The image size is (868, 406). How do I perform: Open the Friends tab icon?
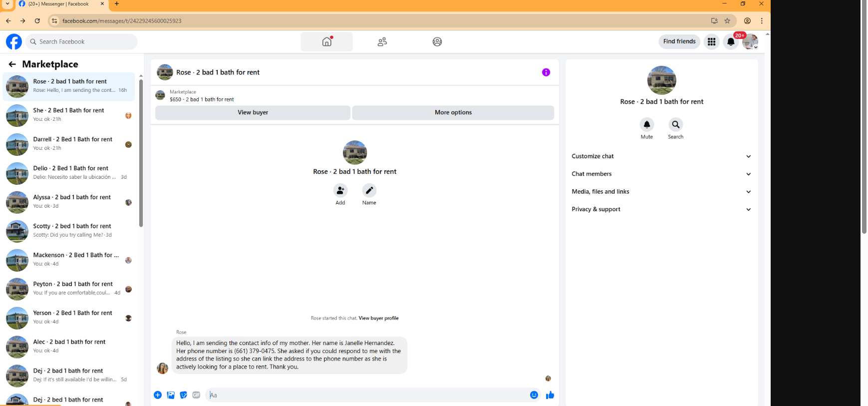click(x=382, y=42)
